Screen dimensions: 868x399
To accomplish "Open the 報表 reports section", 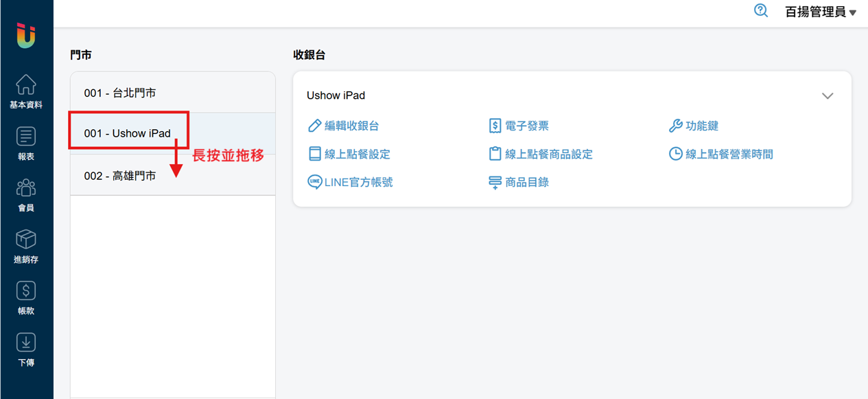I will pos(26,143).
